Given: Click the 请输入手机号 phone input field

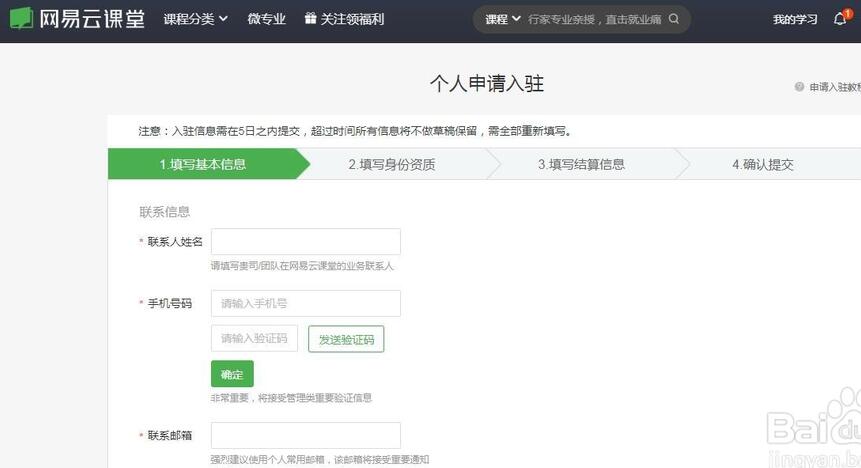Looking at the screenshot, I should pyautogui.click(x=306, y=303).
